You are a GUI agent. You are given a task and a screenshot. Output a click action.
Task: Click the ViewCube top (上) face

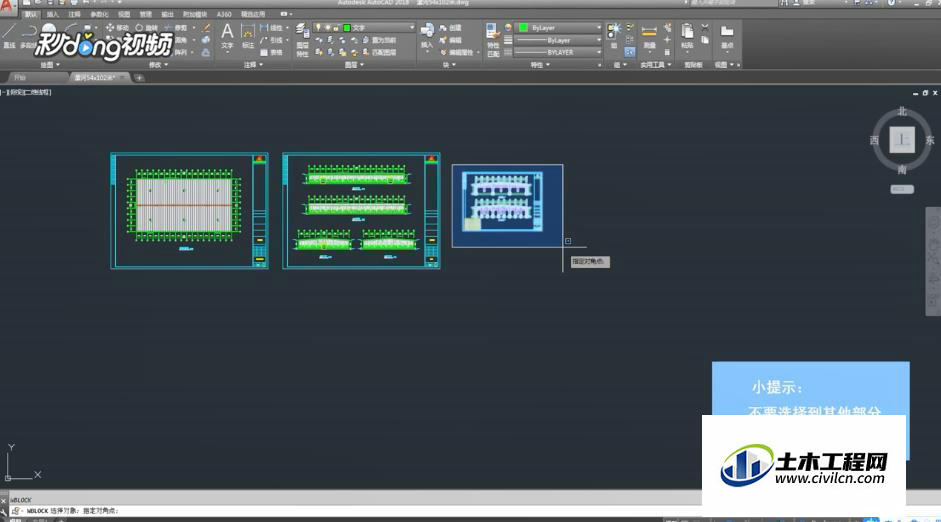pos(901,140)
